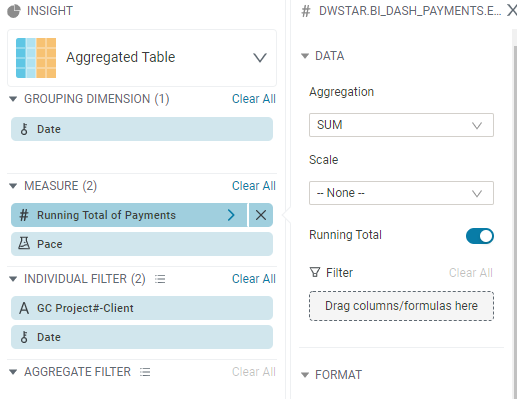The height and width of the screenshot is (399, 517).
Task: Collapse the DATA section
Action: tap(305, 56)
